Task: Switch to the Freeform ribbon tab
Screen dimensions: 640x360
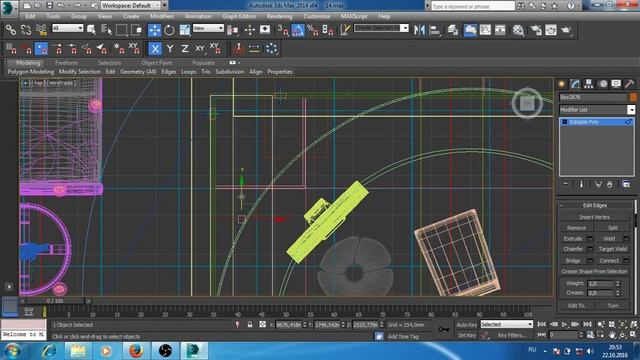Action: point(66,63)
